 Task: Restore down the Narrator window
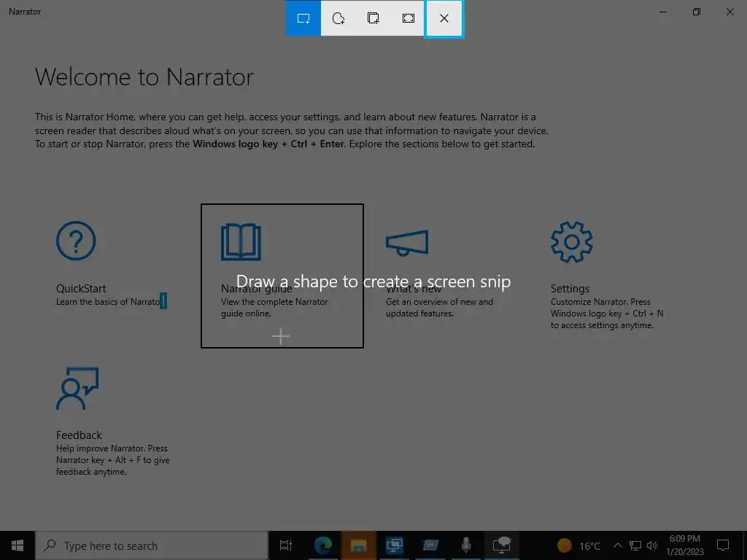[x=697, y=12]
